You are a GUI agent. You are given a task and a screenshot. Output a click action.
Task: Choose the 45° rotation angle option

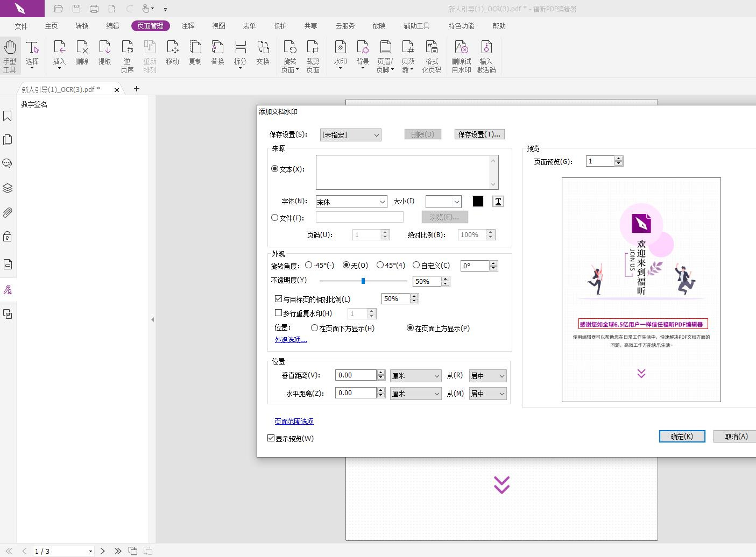(380, 265)
